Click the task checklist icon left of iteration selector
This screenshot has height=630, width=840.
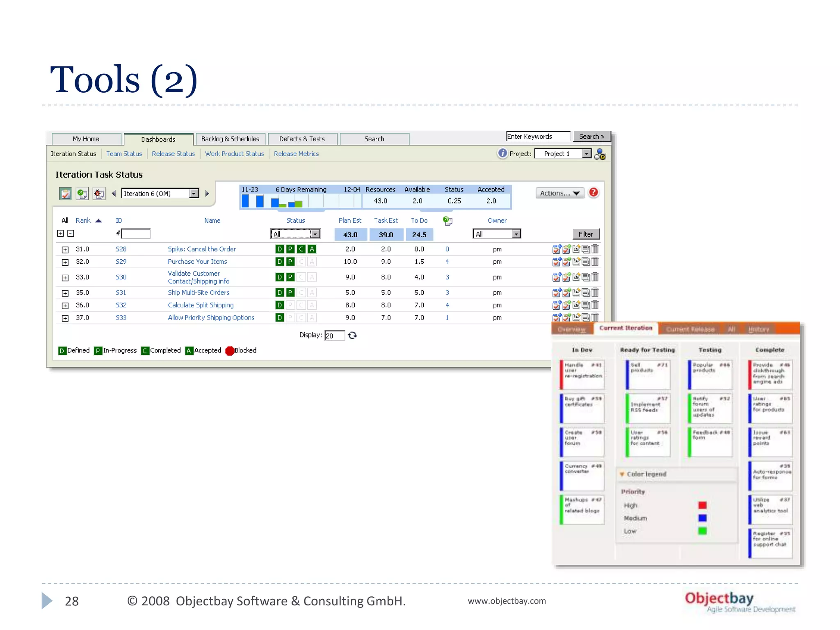65,194
